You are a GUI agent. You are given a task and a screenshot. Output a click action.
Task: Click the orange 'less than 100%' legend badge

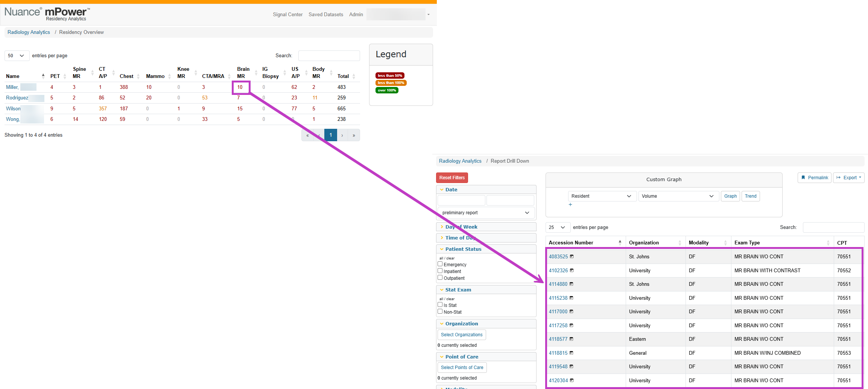(x=391, y=83)
